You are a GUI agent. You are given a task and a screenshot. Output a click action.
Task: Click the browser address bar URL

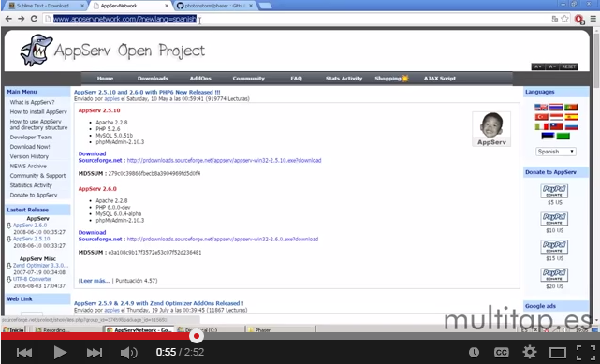click(124, 19)
